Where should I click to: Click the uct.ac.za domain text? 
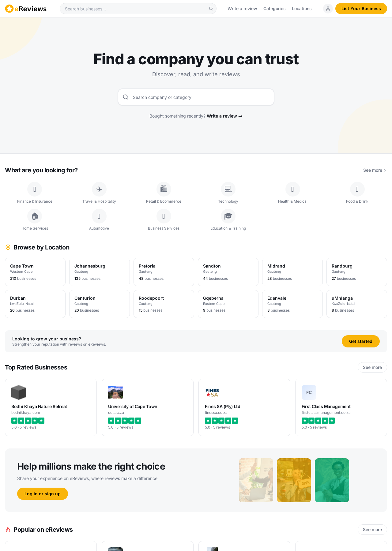pos(116,413)
